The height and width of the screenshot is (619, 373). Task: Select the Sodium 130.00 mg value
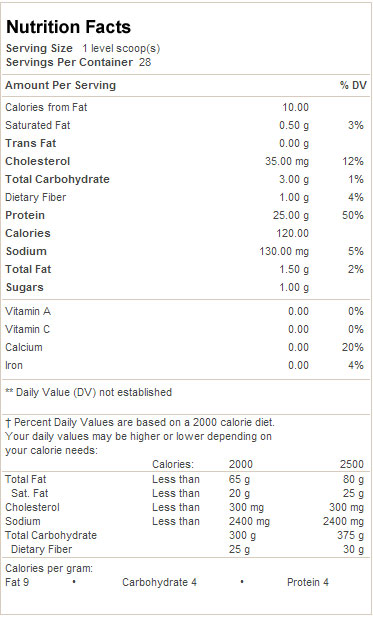point(284,251)
